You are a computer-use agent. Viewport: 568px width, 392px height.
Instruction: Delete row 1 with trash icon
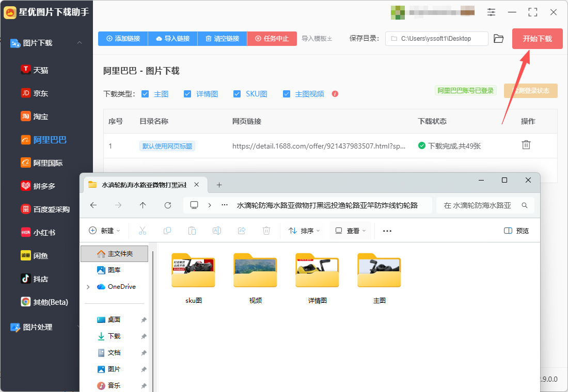click(x=526, y=145)
